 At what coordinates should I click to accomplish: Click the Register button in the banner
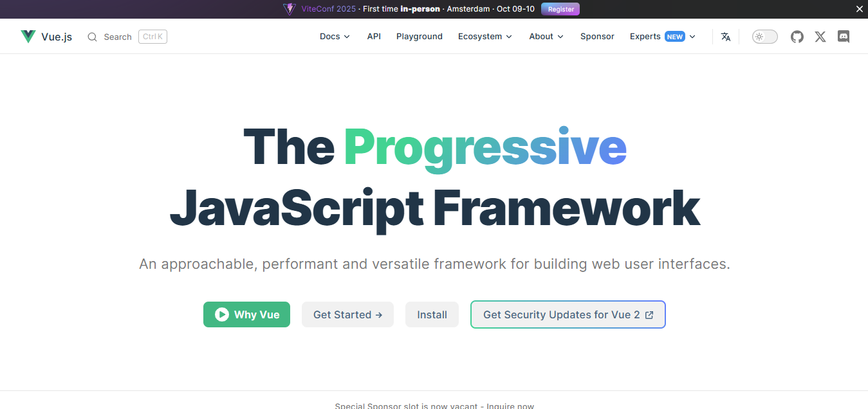(560, 9)
